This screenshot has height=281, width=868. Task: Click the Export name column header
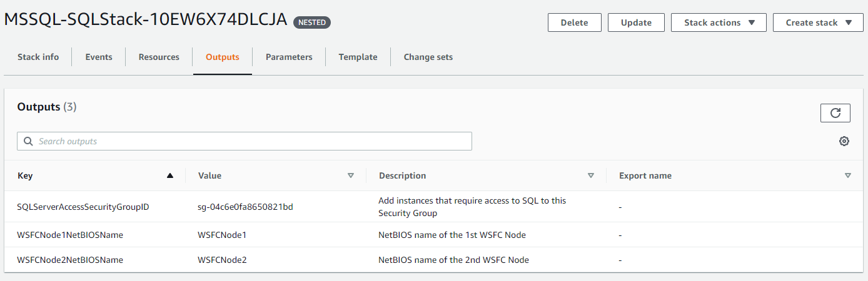[645, 175]
